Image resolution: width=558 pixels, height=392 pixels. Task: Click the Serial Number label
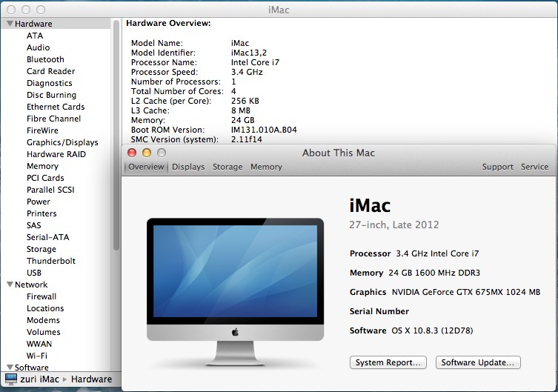pyautogui.click(x=379, y=311)
